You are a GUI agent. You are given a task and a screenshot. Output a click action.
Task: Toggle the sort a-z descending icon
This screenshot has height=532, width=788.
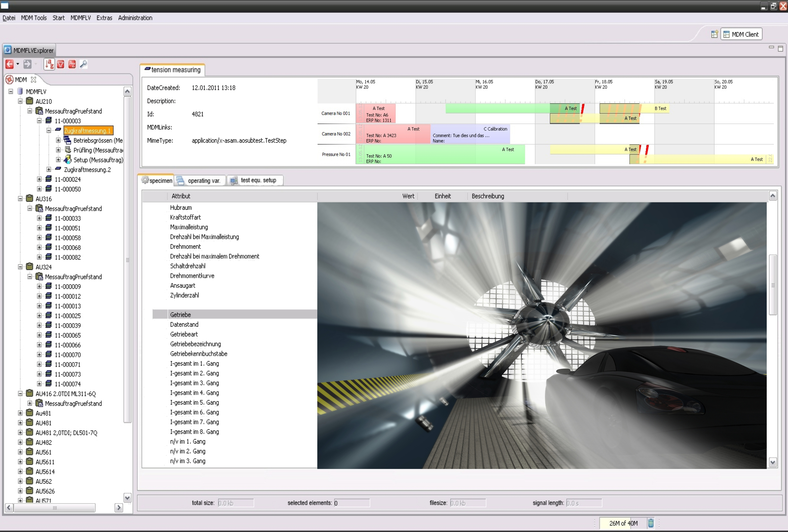point(49,64)
